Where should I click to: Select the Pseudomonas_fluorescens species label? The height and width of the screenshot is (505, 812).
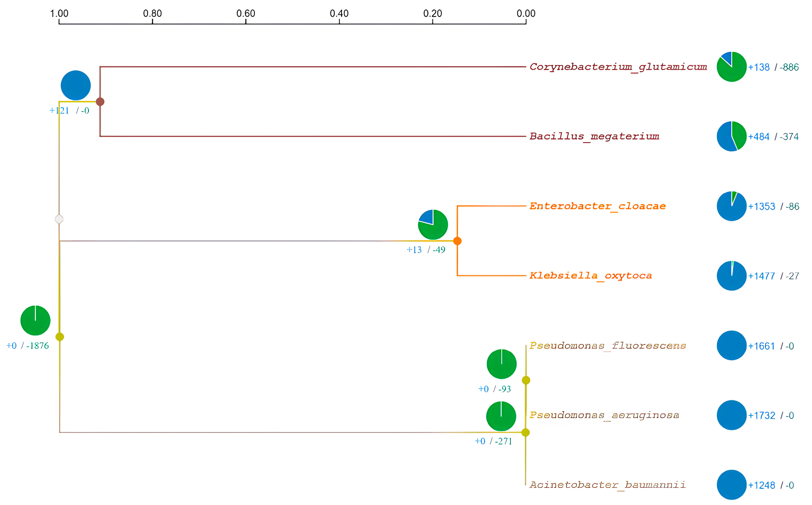[x=607, y=345]
